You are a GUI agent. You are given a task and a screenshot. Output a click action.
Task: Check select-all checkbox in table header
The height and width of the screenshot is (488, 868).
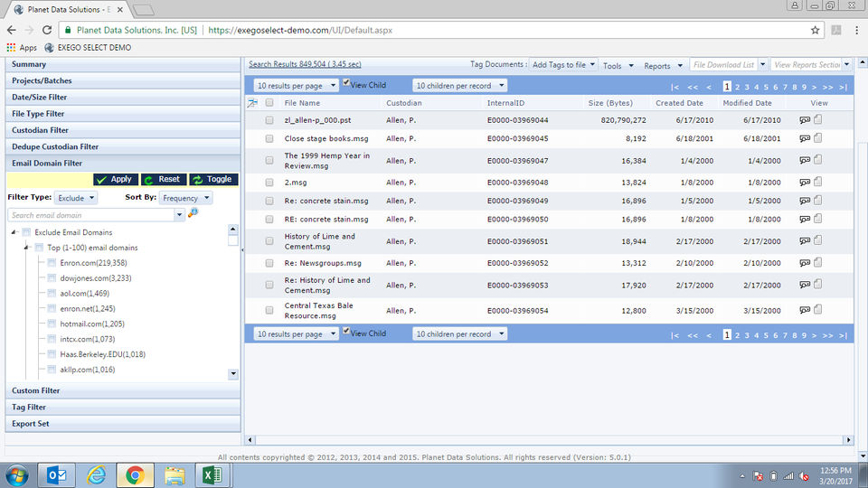point(269,102)
